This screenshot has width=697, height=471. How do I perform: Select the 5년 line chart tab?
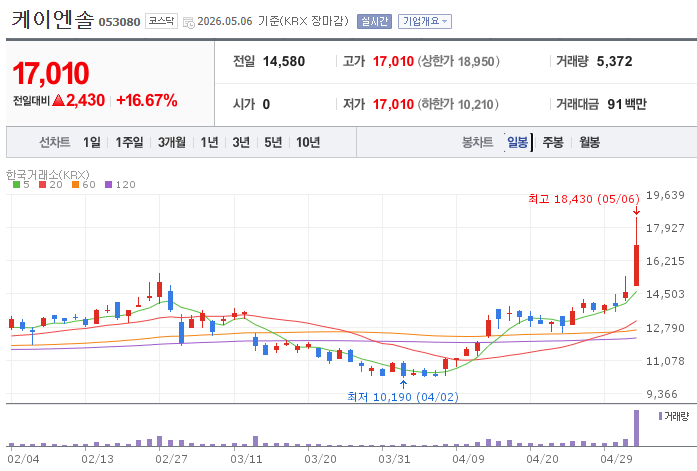pos(273,142)
